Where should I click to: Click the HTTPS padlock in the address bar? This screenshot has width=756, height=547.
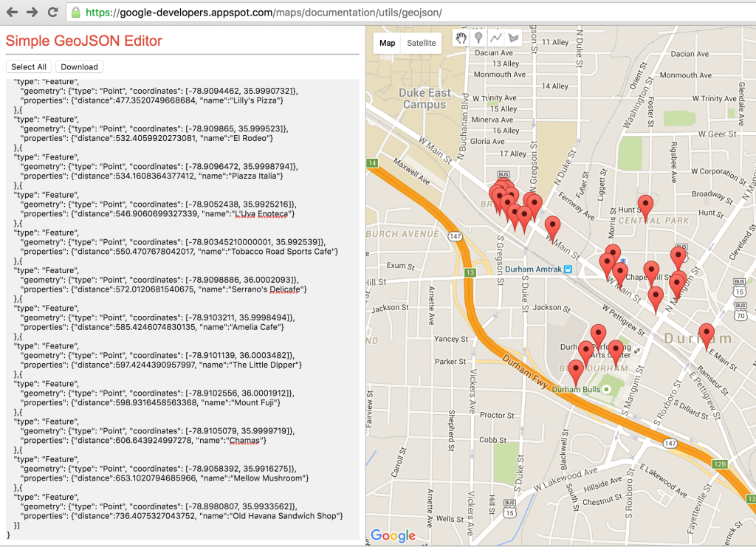click(x=74, y=13)
